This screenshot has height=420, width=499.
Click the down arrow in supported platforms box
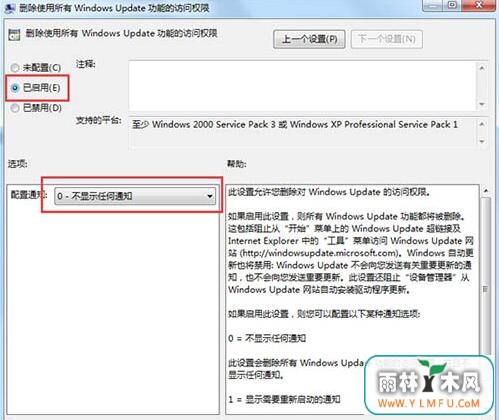[x=482, y=141]
